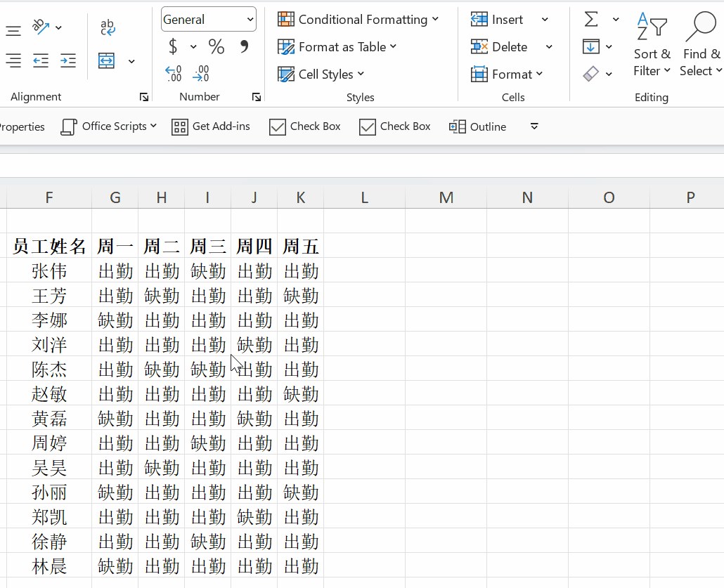Select column L header
The height and width of the screenshot is (588, 724).
click(x=364, y=197)
